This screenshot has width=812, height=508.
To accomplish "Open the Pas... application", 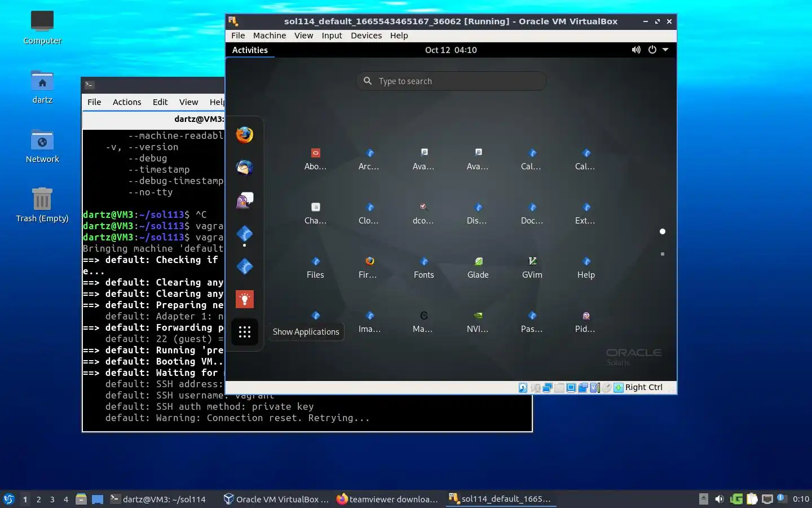I will click(532, 322).
